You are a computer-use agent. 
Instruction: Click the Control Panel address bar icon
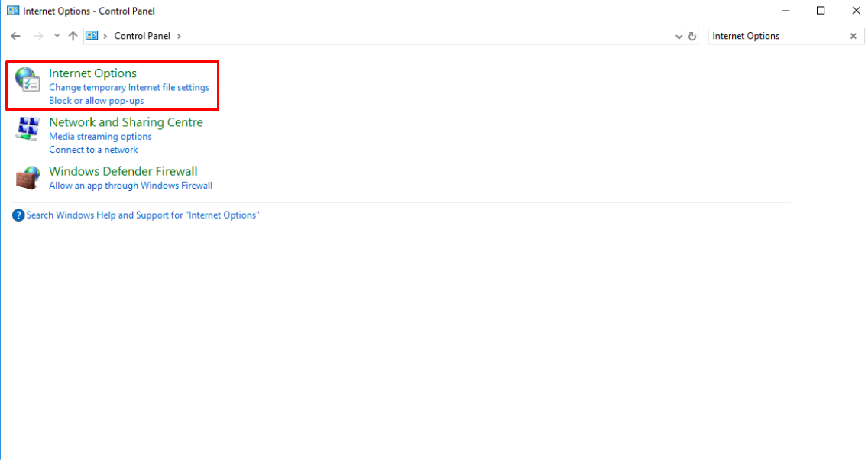click(x=92, y=36)
